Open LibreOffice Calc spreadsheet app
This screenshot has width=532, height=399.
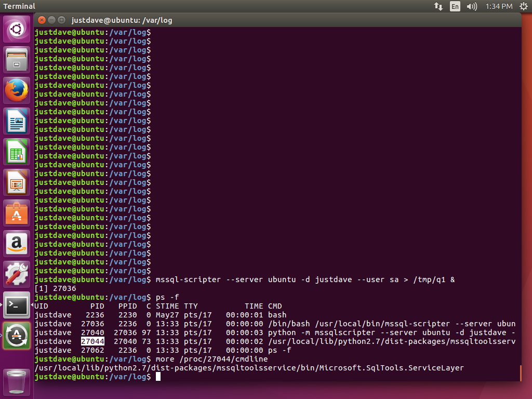tap(17, 152)
